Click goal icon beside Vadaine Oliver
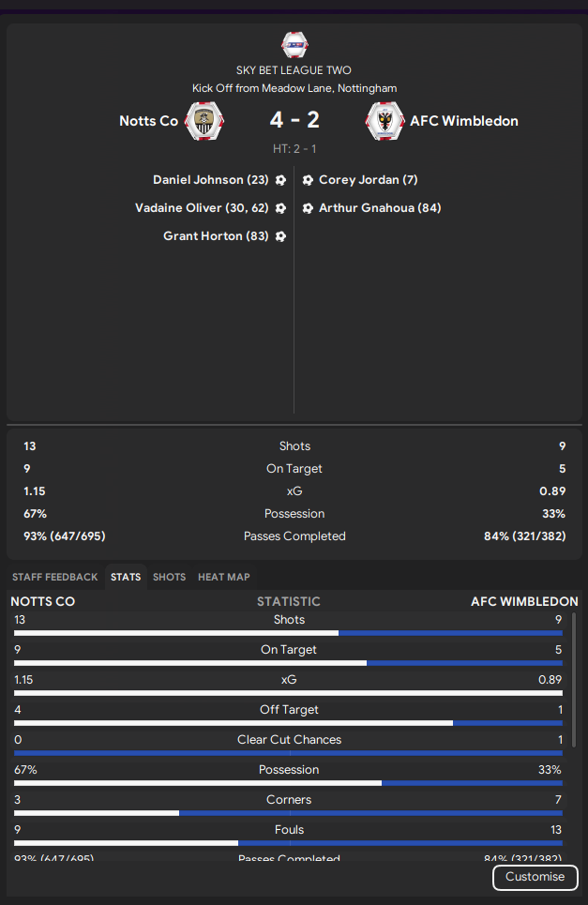588x905 pixels. 280,208
